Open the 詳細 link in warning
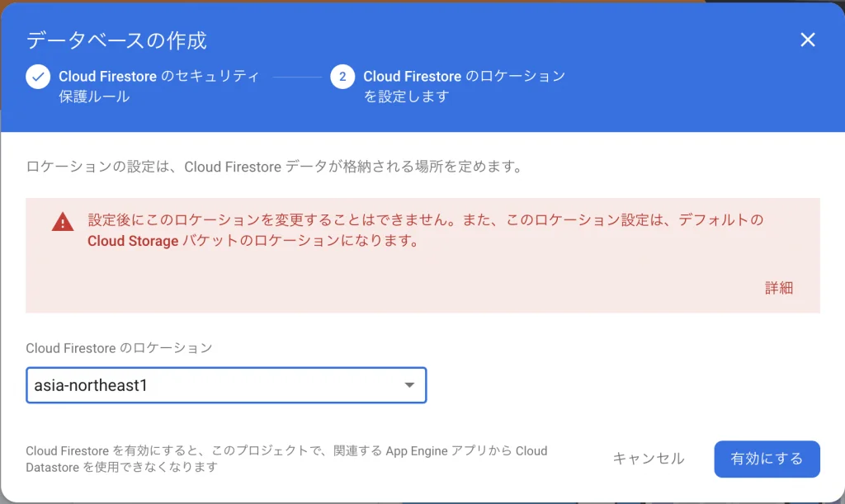 coord(778,288)
